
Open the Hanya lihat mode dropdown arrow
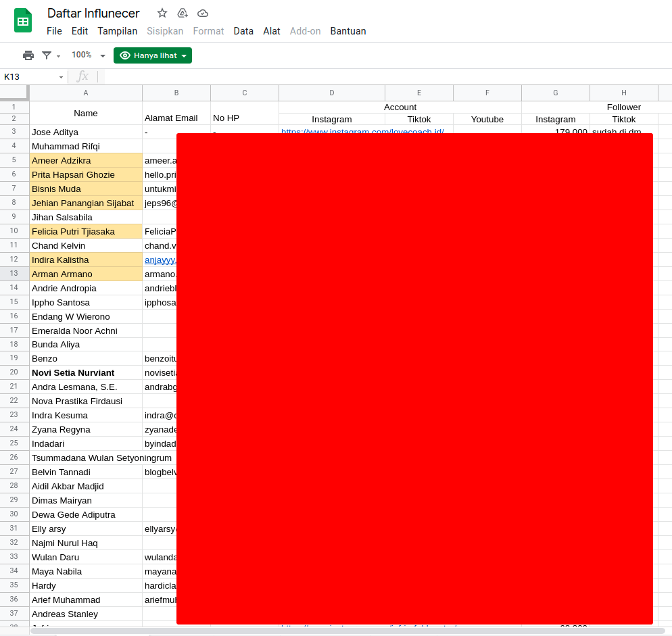pos(184,56)
